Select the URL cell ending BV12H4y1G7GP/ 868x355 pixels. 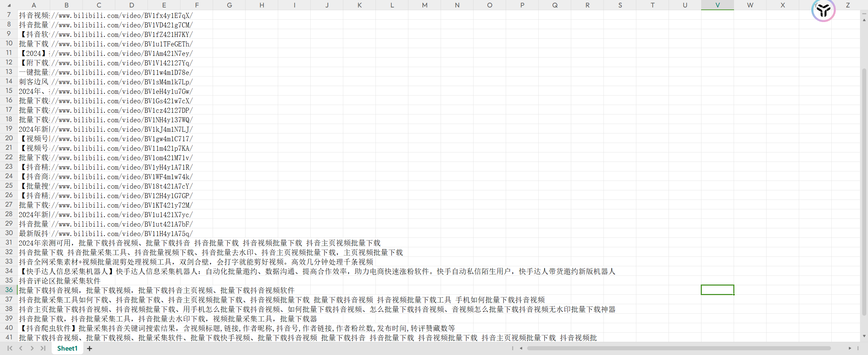pos(122,195)
